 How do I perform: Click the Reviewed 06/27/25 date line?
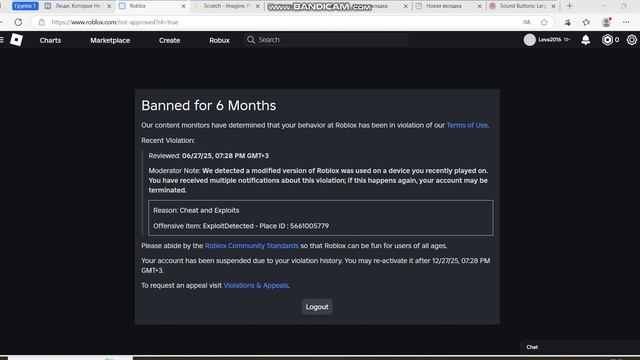click(209, 156)
